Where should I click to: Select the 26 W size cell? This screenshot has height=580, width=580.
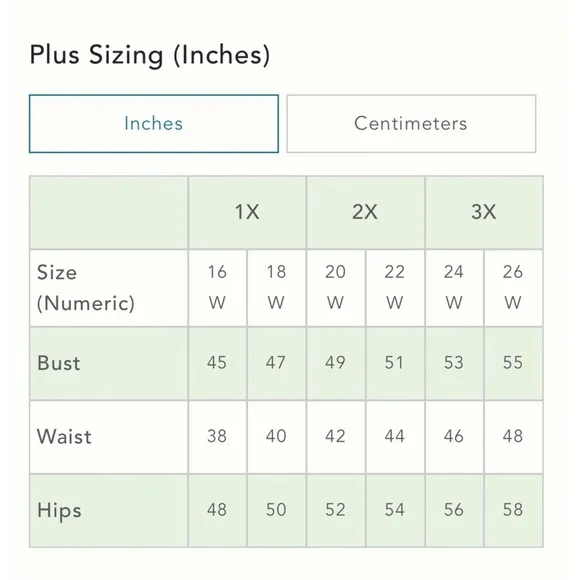pos(513,288)
